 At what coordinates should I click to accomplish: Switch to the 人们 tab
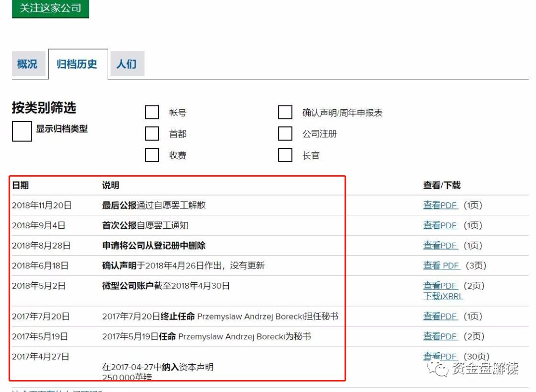[x=127, y=64]
